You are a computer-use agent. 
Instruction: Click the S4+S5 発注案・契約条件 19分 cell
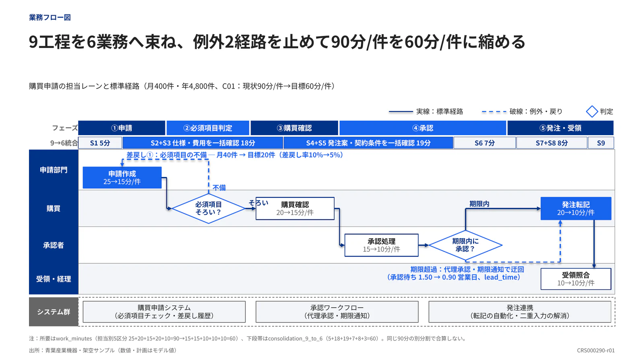(368, 143)
